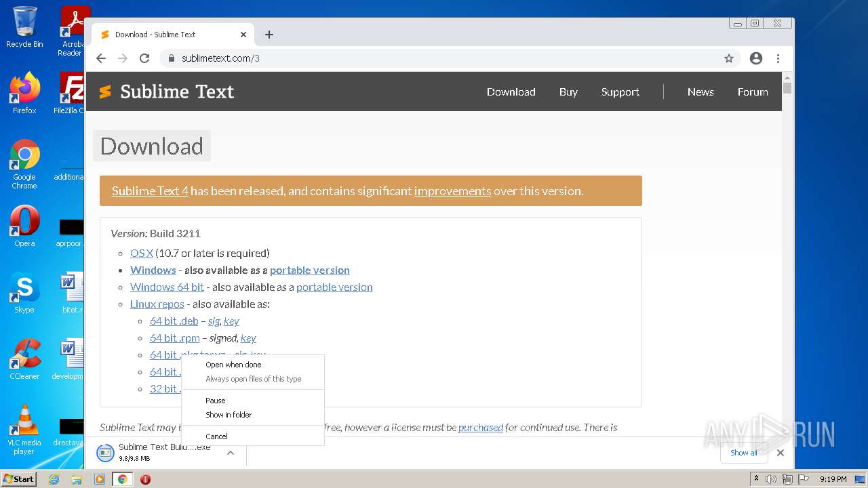Screen dimensions: 868x488
Task: Click the browser forward arrow
Action: pyautogui.click(x=123, y=58)
